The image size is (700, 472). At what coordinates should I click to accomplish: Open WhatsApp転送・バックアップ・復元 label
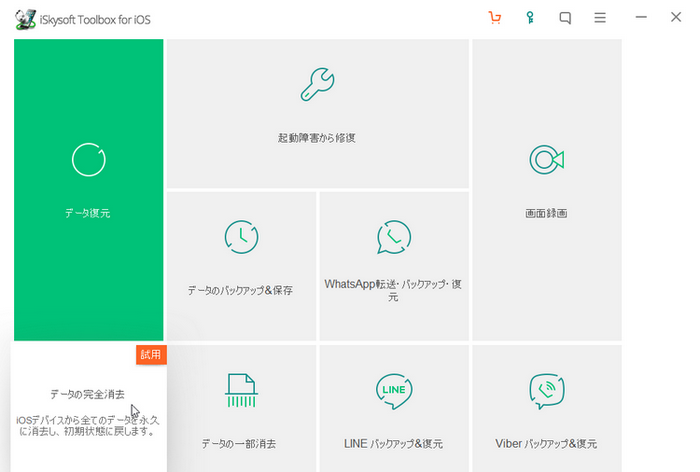pos(393,290)
